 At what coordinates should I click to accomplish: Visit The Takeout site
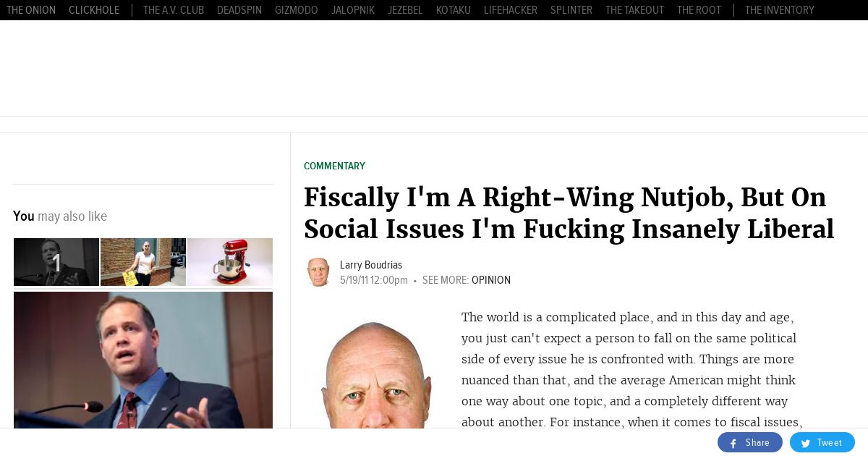[x=634, y=10]
